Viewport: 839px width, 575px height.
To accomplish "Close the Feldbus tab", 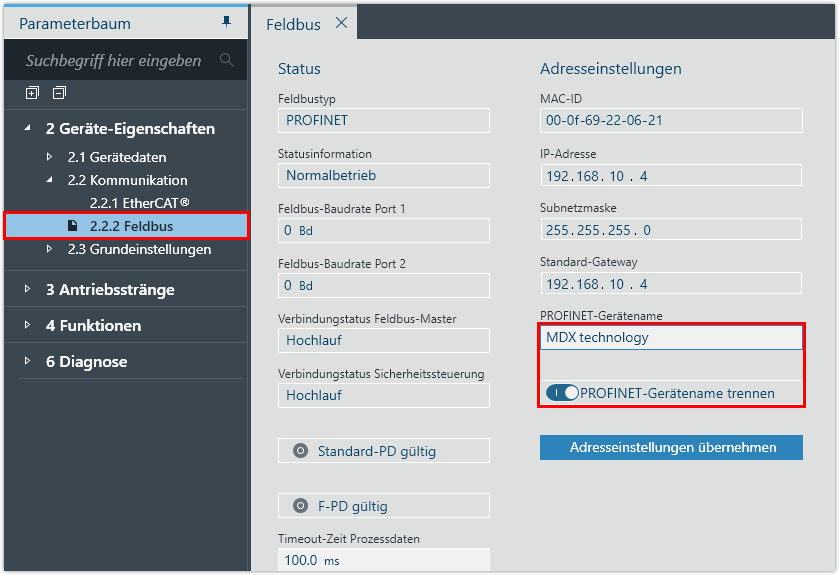I will click(x=341, y=23).
